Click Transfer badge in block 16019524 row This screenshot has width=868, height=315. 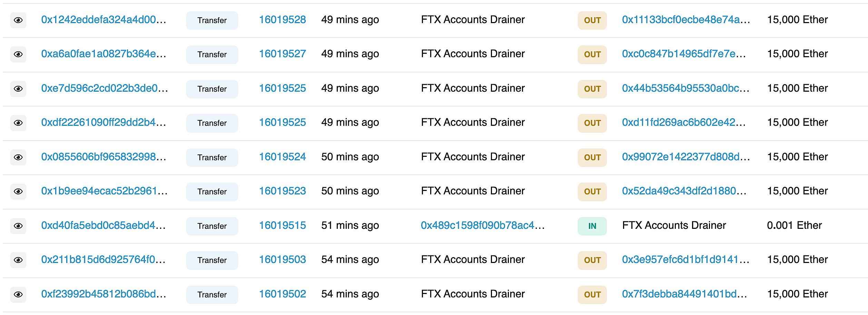tap(212, 157)
